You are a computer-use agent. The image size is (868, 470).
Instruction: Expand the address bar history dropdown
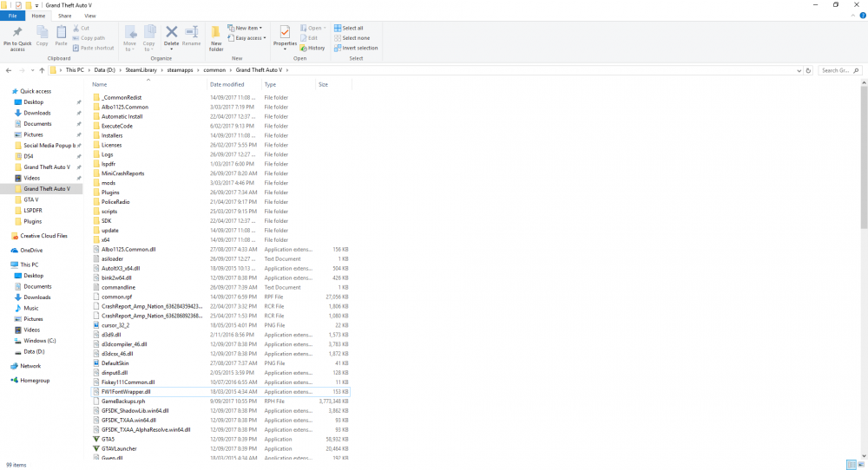coord(799,70)
